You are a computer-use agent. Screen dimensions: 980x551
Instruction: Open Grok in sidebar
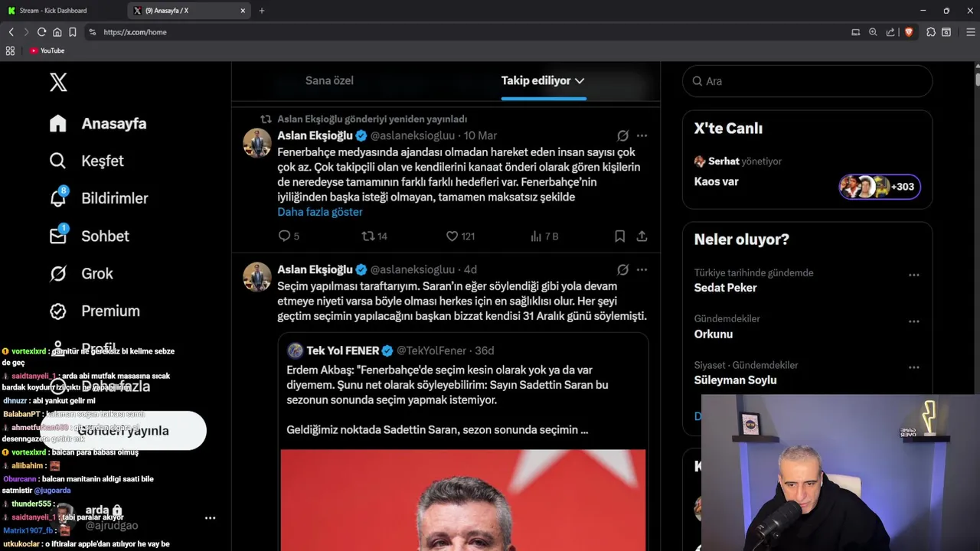pos(81,273)
